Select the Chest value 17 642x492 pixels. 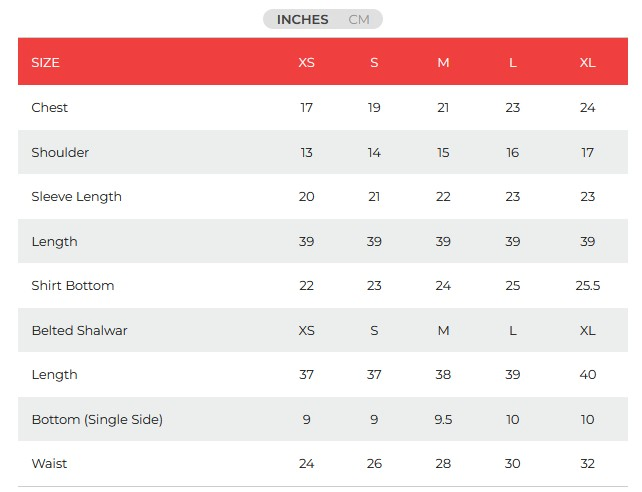pyautogui.click(x=306, y=108)
